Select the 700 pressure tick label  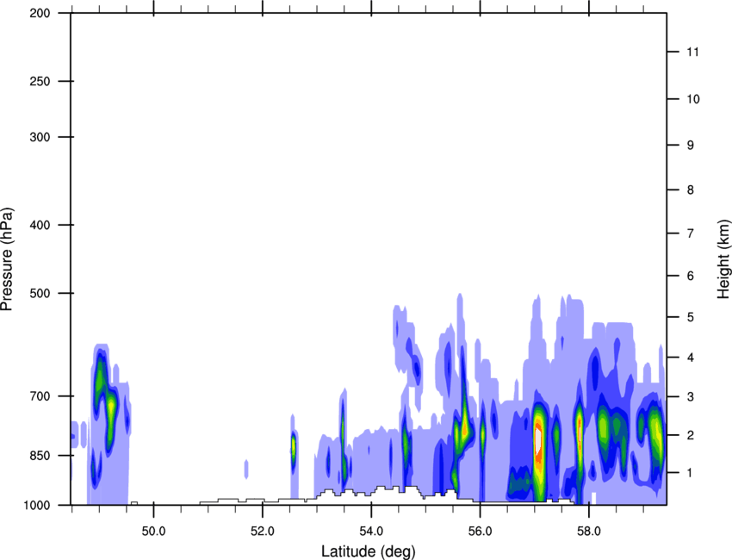click(x=40, y=396)
